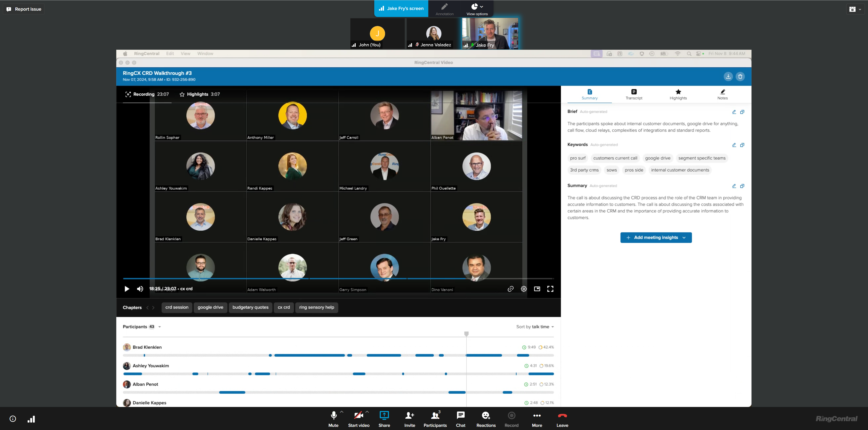Open shared View menu bar item
868x430 pixels.
tap(185, 54)
